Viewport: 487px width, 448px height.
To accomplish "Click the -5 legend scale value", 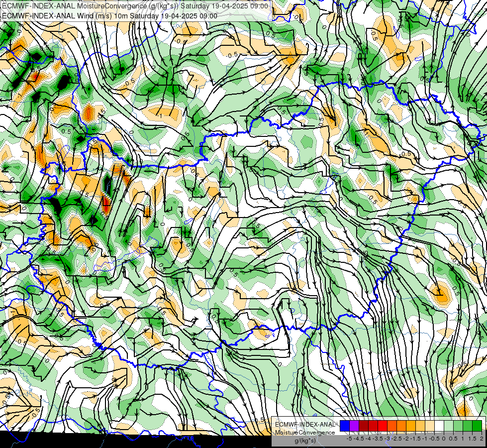I will [x=349, y=439].
